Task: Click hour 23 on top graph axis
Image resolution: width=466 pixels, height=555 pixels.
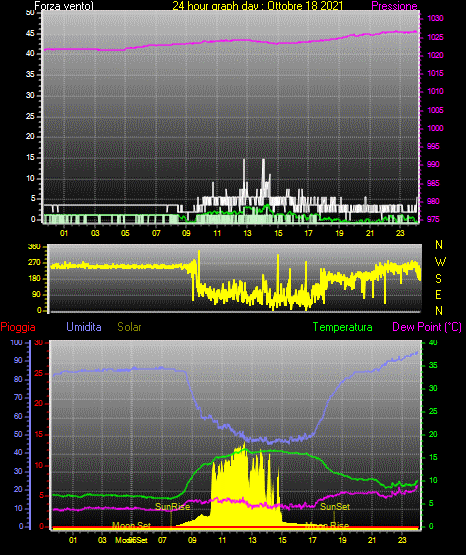Action: pos(400,233)
